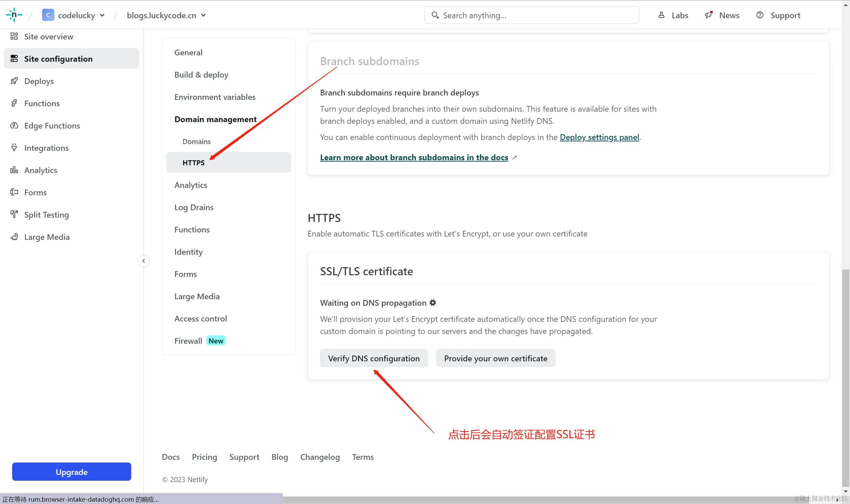Open the sidebar Large Media page
This screenshot has height=504, width=850.
[x=71, y=237]
